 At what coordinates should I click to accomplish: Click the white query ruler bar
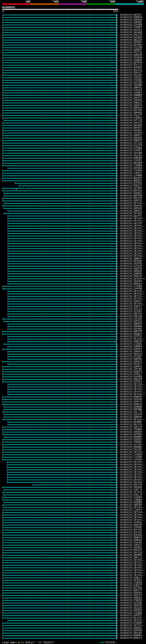pyautogui.click(x=60, y=9)
